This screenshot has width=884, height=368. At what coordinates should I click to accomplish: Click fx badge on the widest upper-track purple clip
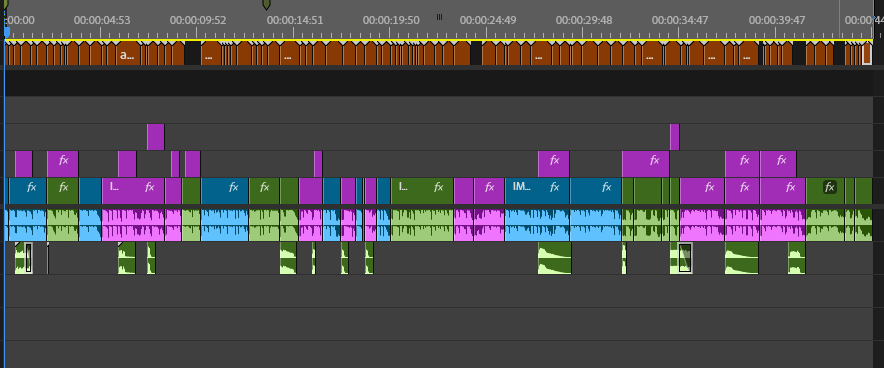(x=655, y=160)
